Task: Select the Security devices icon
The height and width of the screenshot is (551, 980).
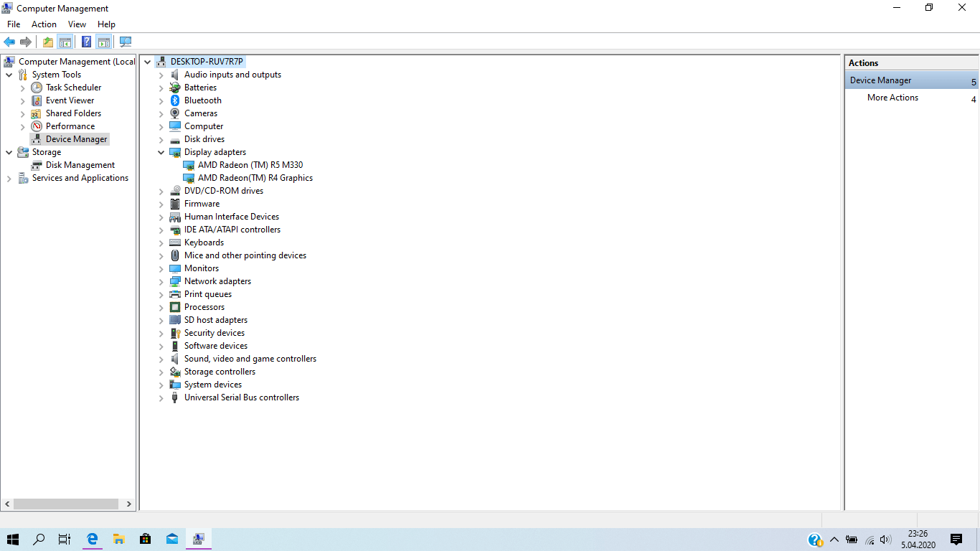Action: click(175, 333)
